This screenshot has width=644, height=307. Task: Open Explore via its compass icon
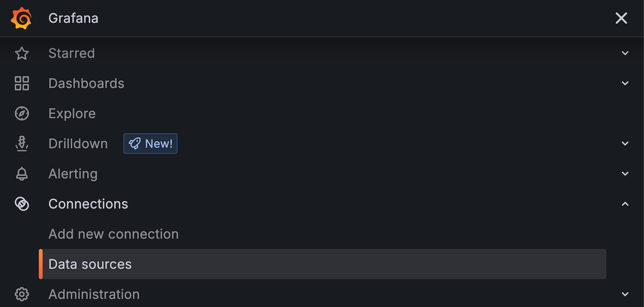point(22,113)
